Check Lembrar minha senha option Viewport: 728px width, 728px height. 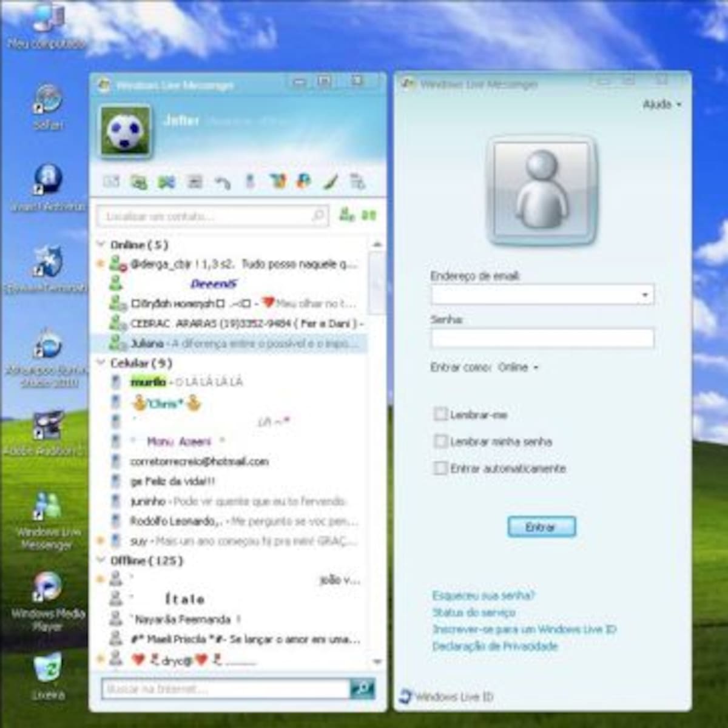pyautogui.click(x=440, y=441)
